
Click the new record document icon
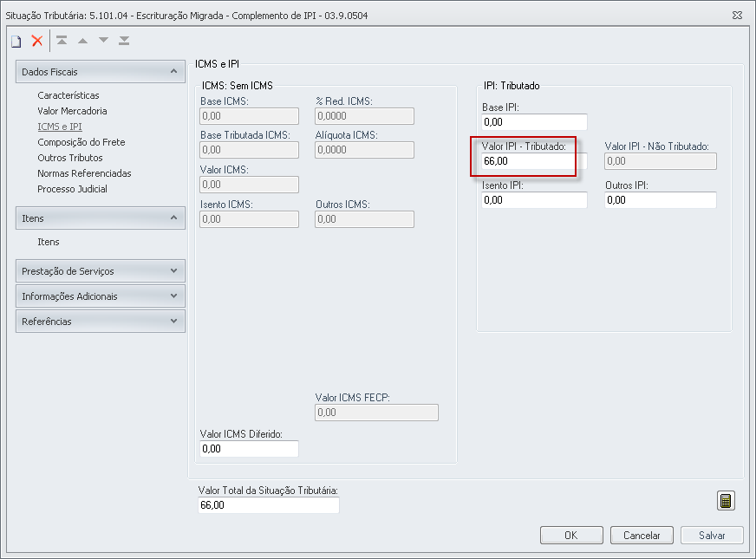click(16, 41)
